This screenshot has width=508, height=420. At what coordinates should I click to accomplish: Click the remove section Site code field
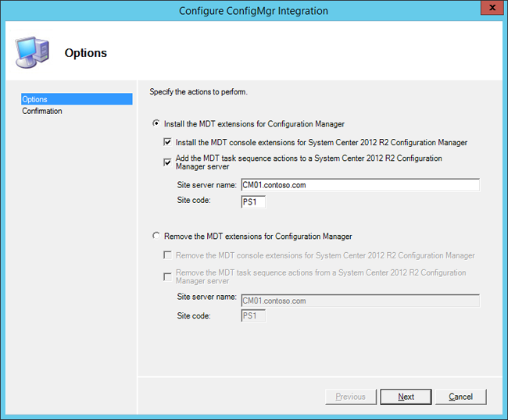[x=253, y=316]
